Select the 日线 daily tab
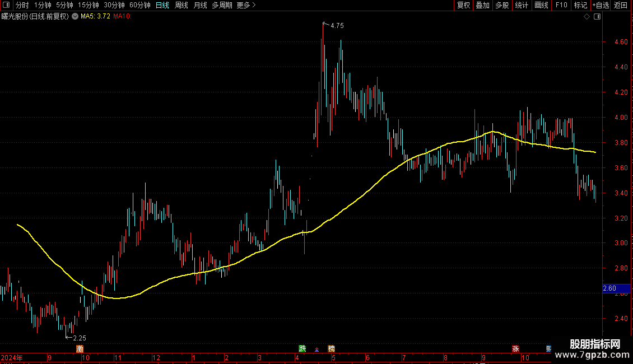633x364 pixels. [x=162, y=5]
